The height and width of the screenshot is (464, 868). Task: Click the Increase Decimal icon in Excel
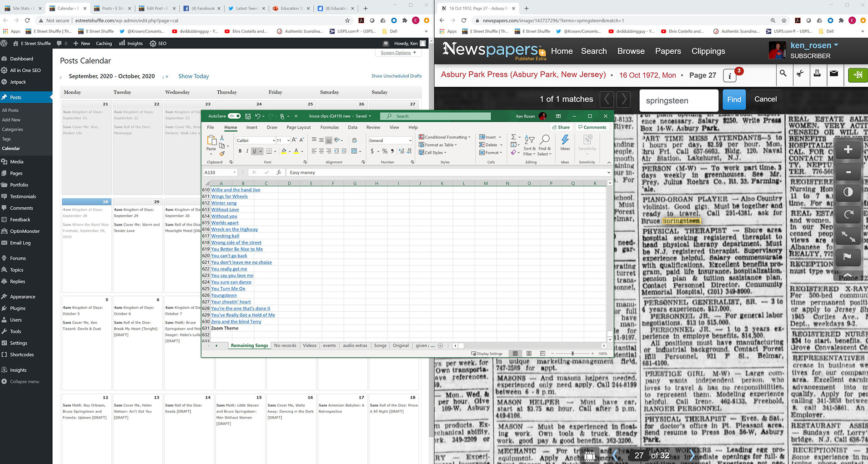[401, 151]
